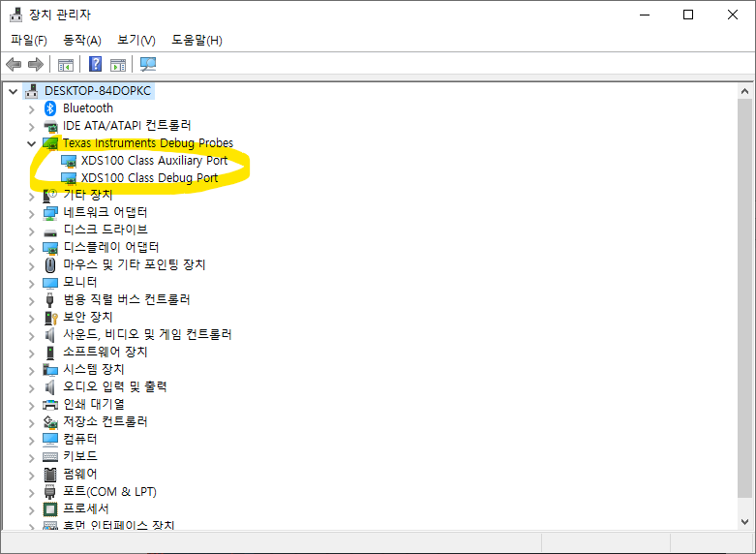Select the Bluetooth category icon
756x554 pixels.
coord(50,108)
